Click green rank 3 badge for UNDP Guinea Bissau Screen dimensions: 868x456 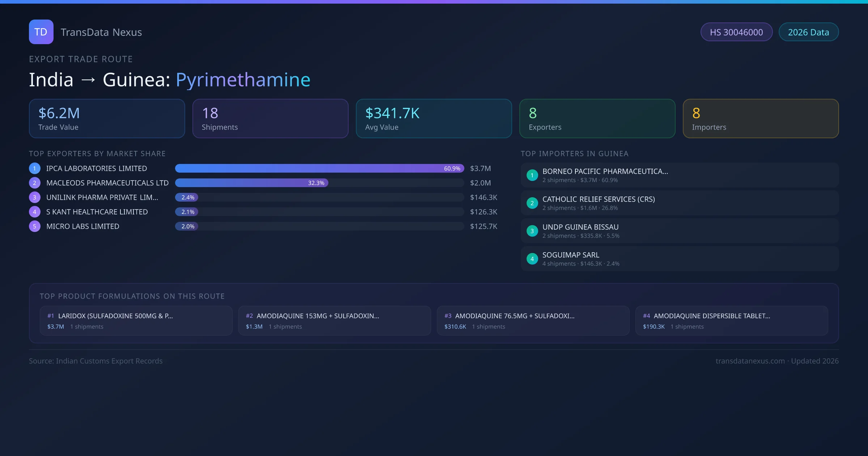532,231
